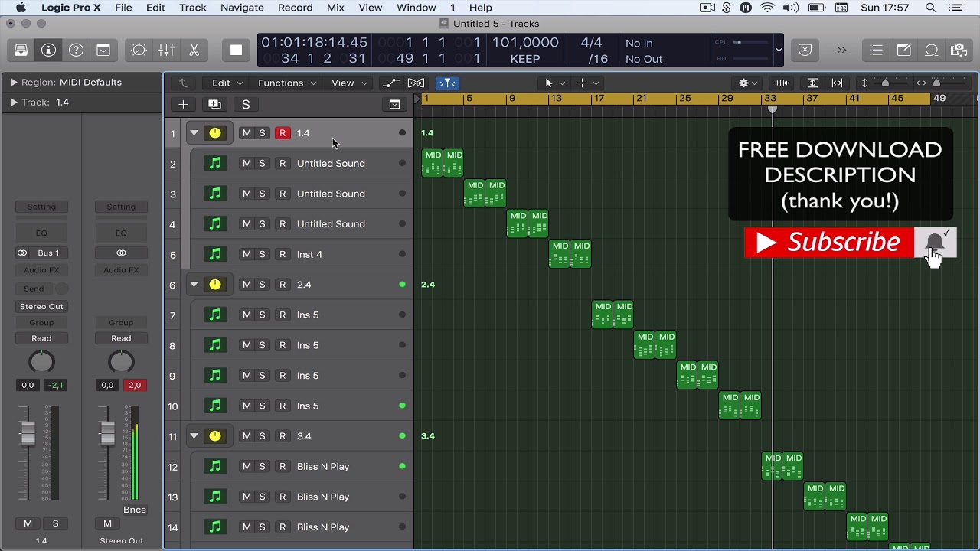Solo the 2.4 folder track
Screen dimensions: 980x551
[x=262, y=285]
